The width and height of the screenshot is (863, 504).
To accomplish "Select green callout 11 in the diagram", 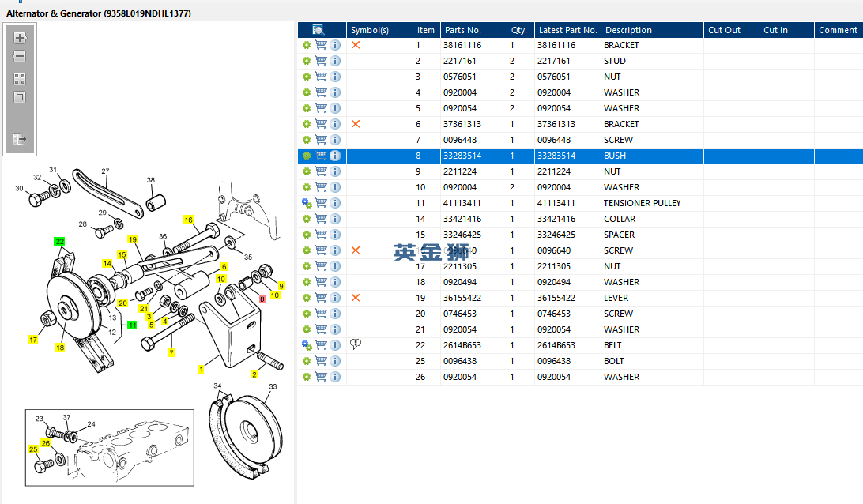I will (132, 325).
